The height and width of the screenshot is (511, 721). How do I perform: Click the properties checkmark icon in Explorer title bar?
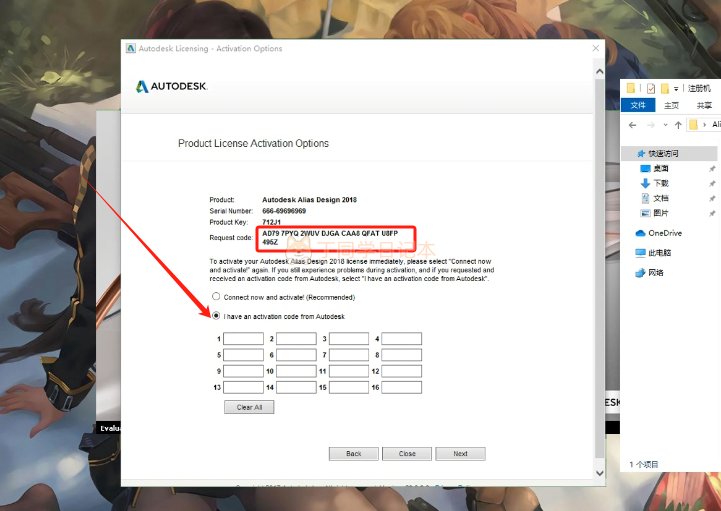651,88
